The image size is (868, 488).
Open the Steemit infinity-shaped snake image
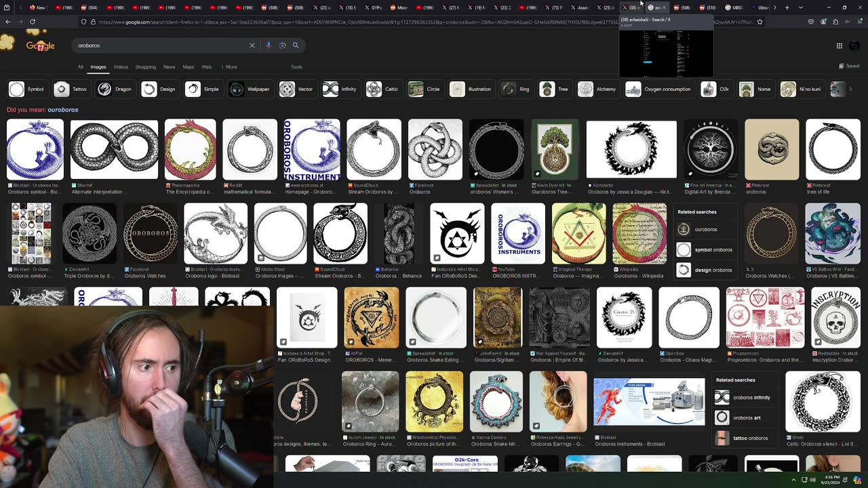tap(114, 150)
